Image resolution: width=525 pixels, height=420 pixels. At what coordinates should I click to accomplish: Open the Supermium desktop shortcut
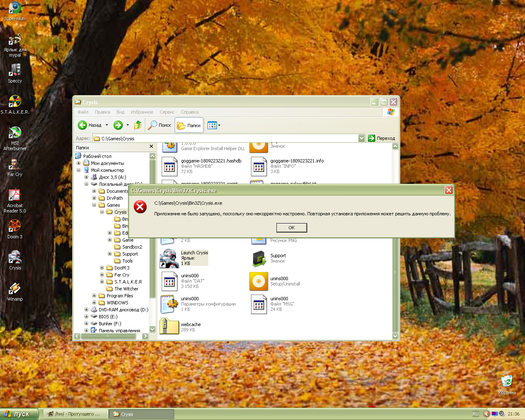[15, 11]
